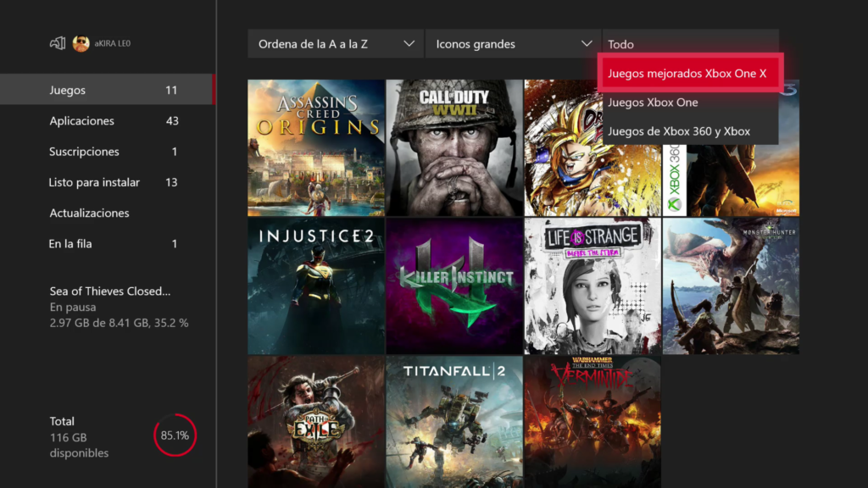Open the Warhammer Vermintide game tile
Viewport: 868px width, 488px height.
pyautogui.click(x=592, y=421)
